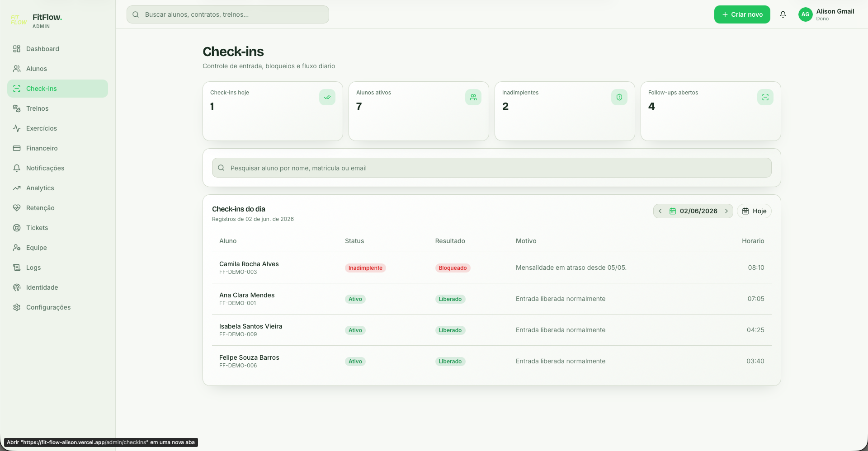Click the AG user avatar

point(805,14)
